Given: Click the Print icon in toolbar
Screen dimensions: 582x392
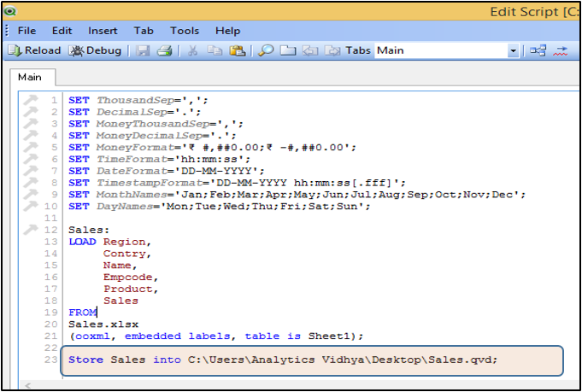Looking at the screenshot, I should pos(164,50).
